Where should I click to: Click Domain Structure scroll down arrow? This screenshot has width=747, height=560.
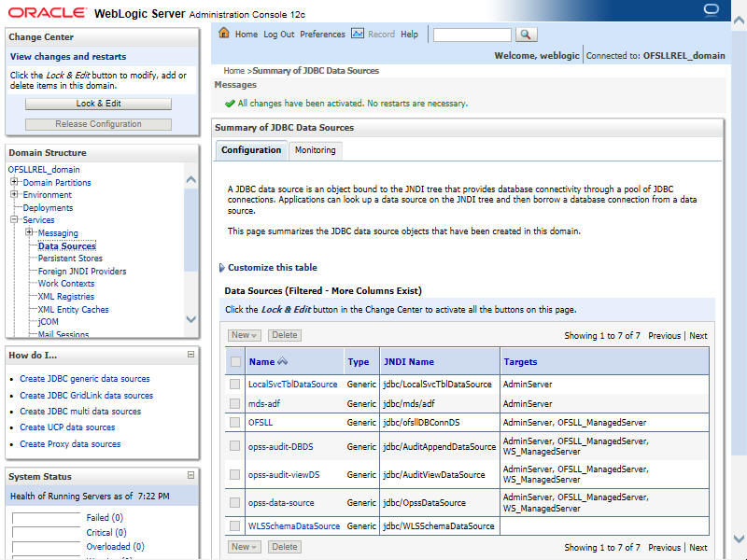[191, 319]
